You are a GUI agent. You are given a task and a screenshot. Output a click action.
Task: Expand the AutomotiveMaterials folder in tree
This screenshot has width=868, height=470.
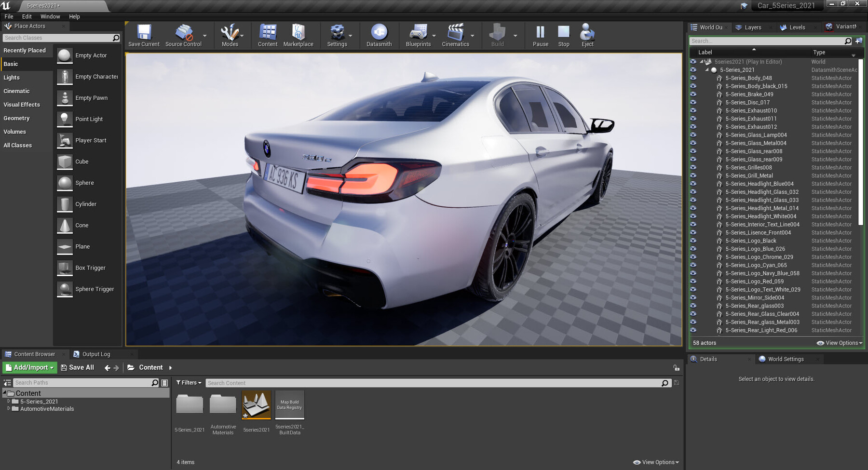tap(8, 408)
